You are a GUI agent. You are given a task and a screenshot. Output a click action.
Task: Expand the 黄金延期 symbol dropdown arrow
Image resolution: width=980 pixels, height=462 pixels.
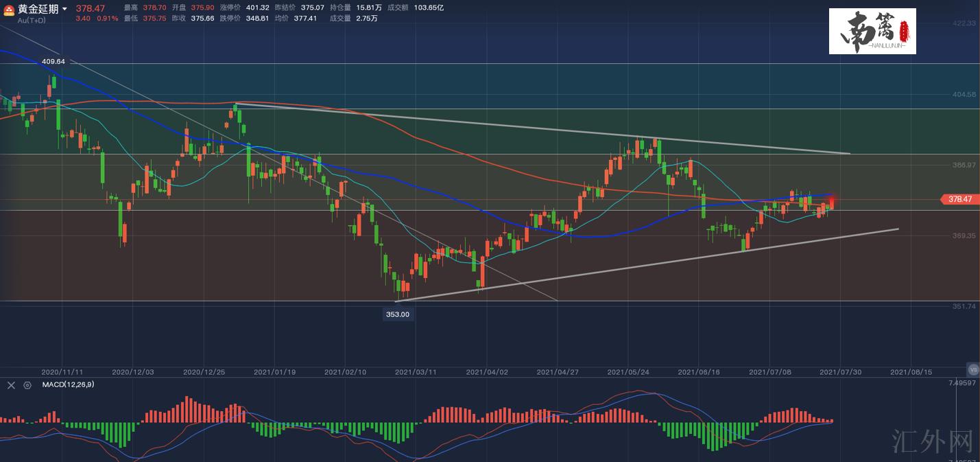[64, 9]
